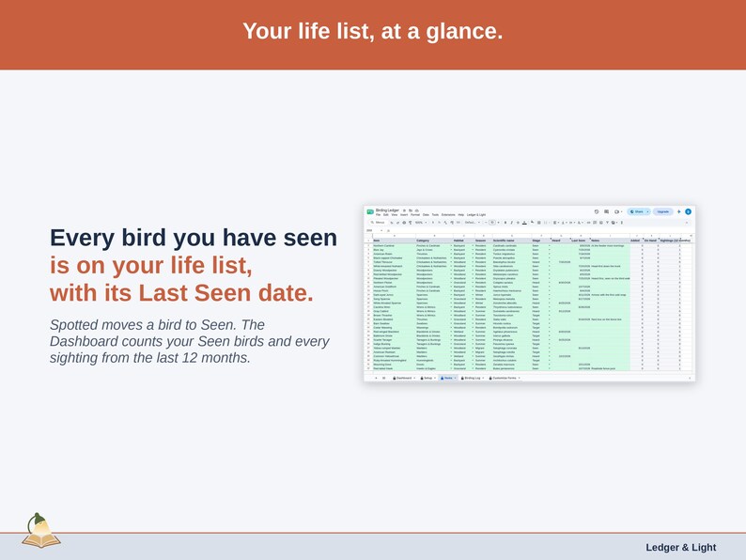
Task: Click the Google Sheets logo icon
Action: 370,211
